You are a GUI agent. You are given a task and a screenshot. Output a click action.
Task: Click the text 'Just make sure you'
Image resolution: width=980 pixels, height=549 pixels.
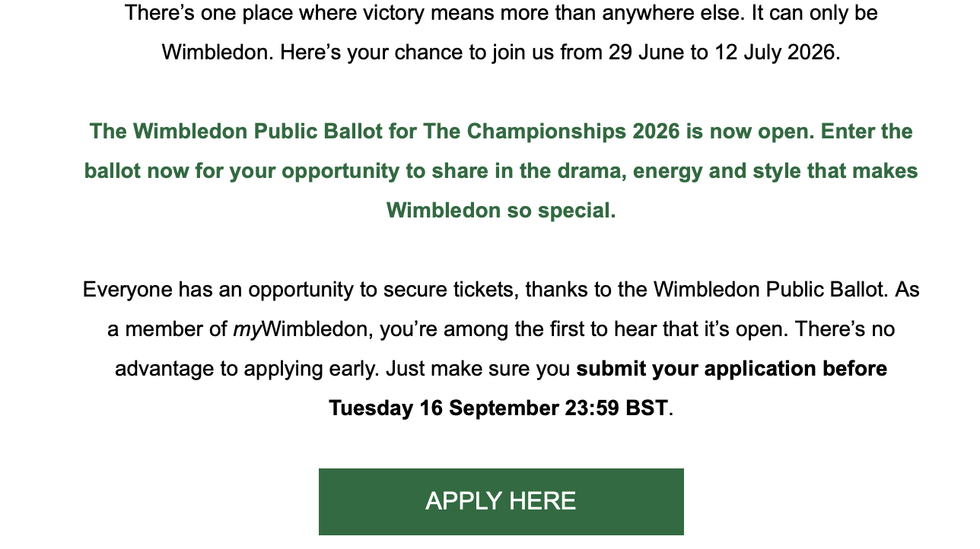[478, 370]
